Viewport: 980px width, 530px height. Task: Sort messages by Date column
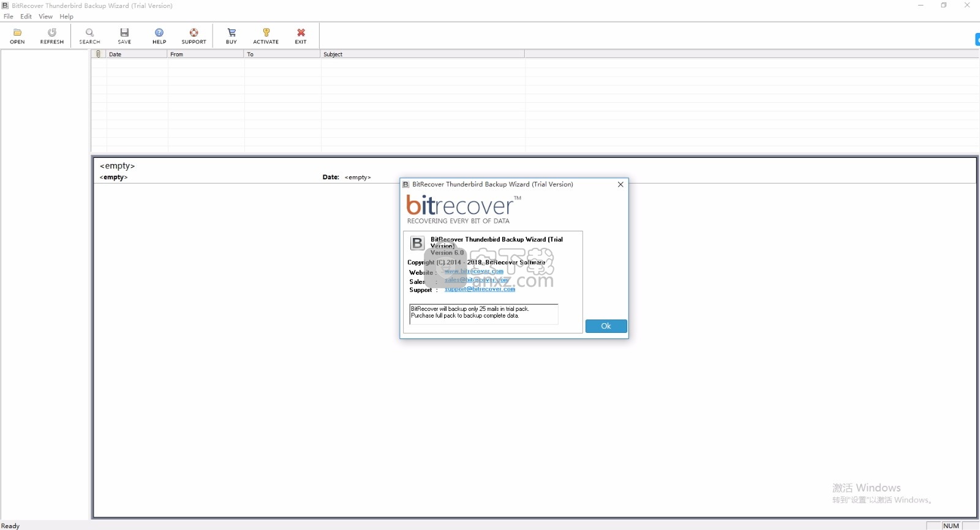(x=137, y=54)
